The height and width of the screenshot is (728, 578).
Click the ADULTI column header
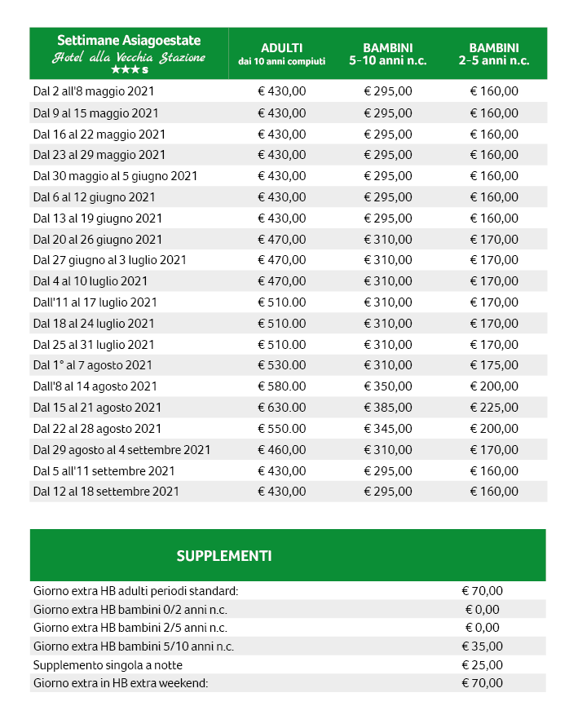point(282,48)
